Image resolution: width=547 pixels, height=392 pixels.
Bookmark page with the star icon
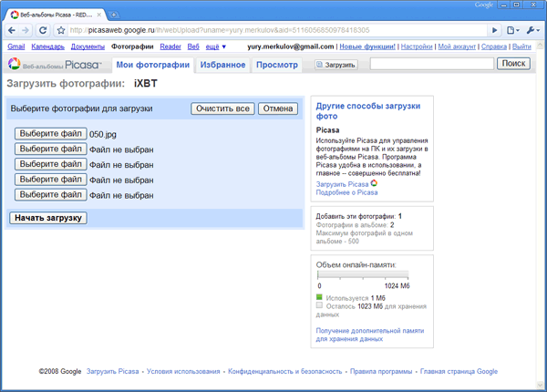(x=61, y=30)
